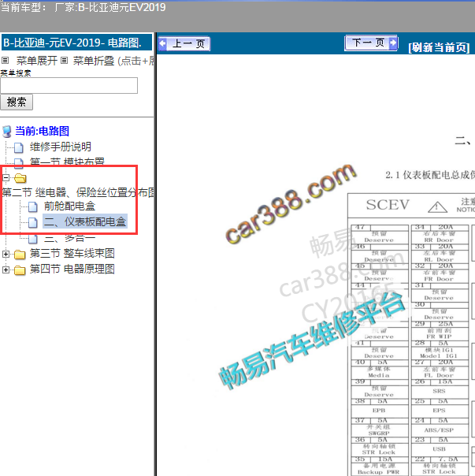
Task: Click the open folder icon of 第二节
Action: (20, 178)
